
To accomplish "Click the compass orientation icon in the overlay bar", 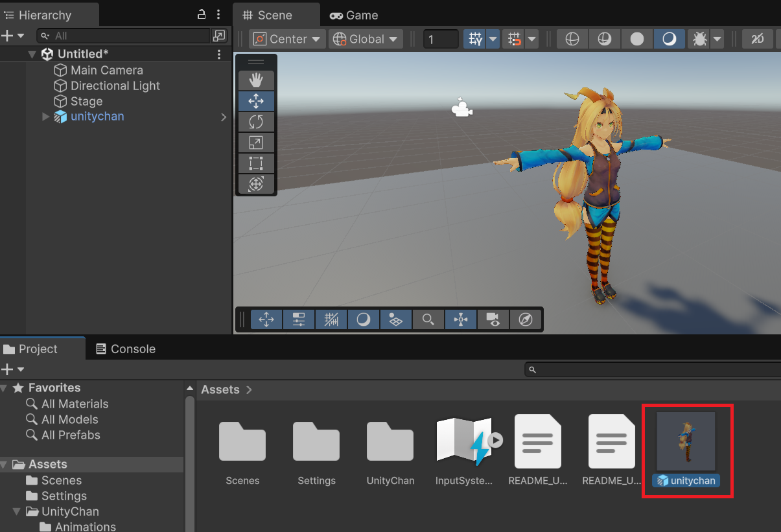I will (526, 319).
